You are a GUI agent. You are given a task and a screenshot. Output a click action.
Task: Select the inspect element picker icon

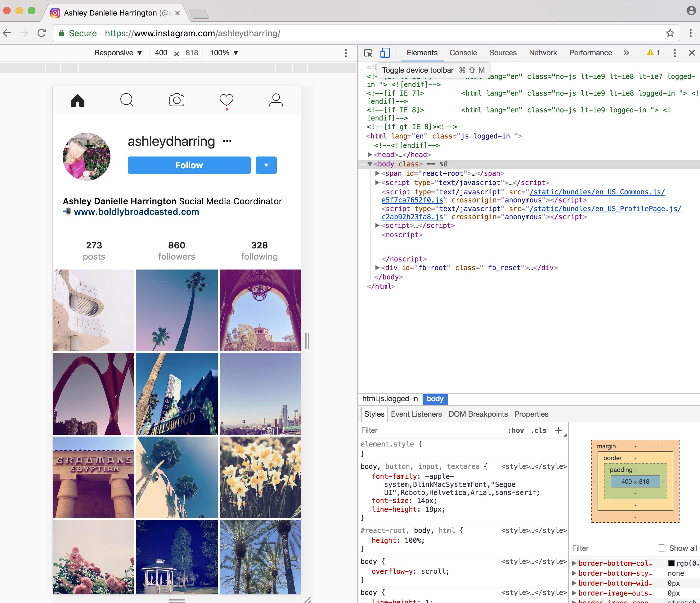point(368,53)
